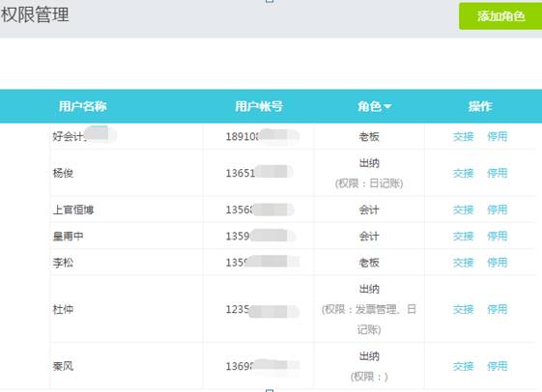542x392 pixels.
Task: Click 交接 for user 秦风
Action: [463, 366]
